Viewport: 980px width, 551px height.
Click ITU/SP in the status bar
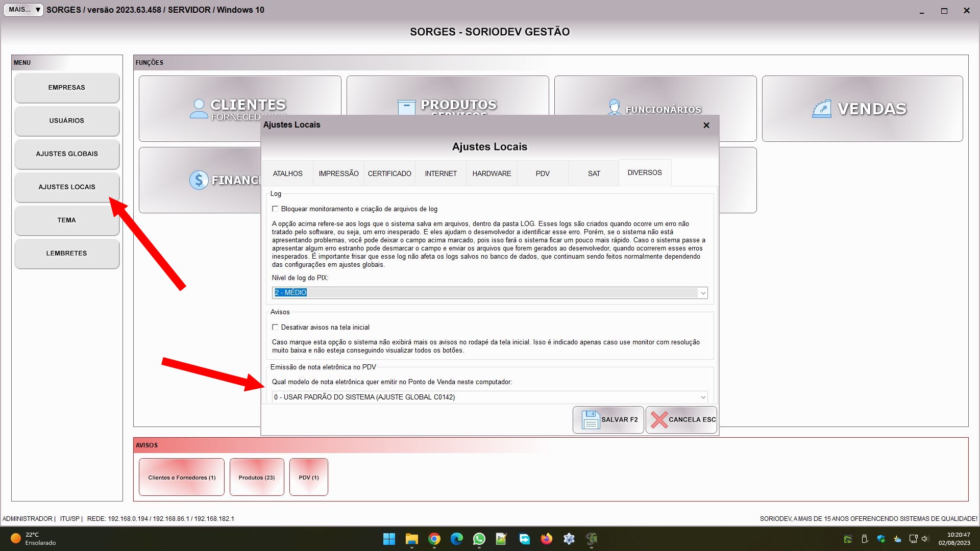coord(70,519)
